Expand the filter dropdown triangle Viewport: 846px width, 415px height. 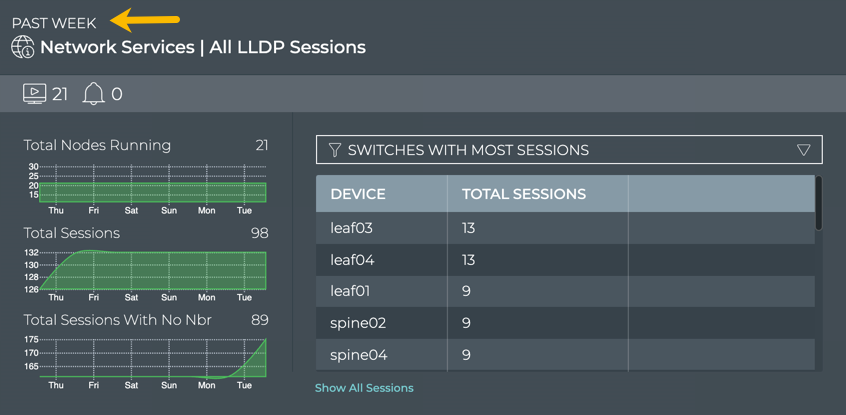[x=803, y=150]
